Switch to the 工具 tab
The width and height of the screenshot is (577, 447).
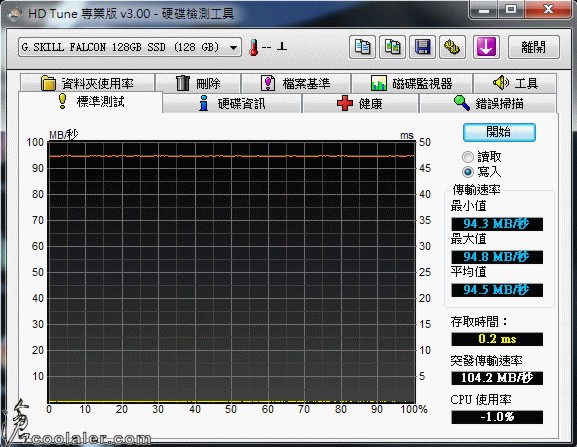click(x=515, y=83)
